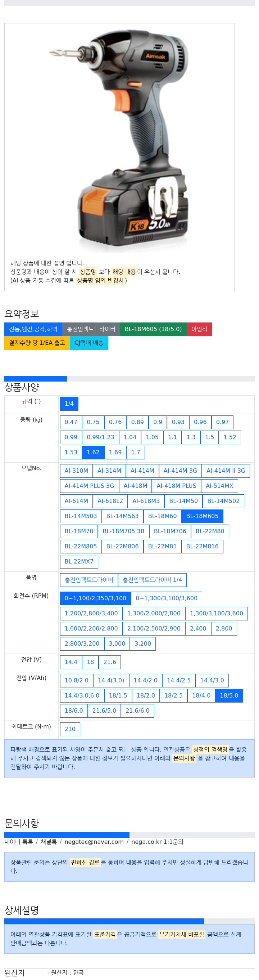The image size is (259, 980).
Task: Click the red 아임삭 brand tag
Action: [x=199, y=329]
